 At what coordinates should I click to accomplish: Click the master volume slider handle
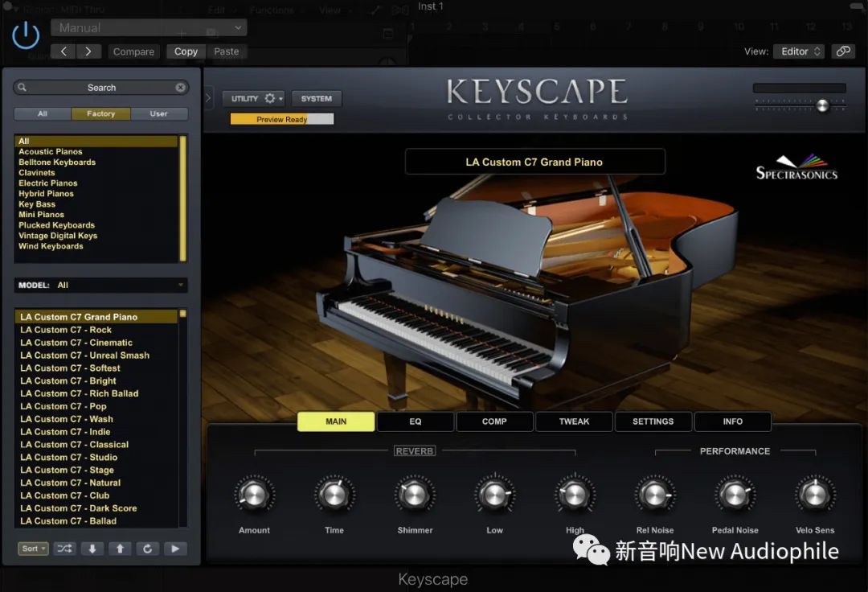(822, 106)
